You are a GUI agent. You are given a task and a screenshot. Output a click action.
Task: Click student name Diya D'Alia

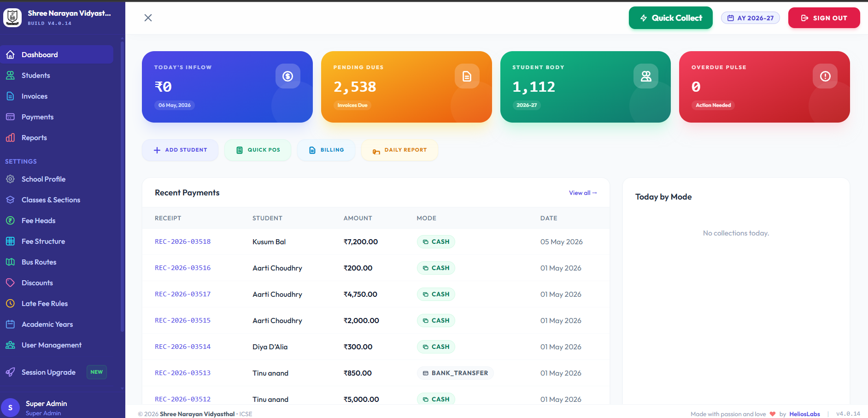pyautogui.click(x=270, y=347)
